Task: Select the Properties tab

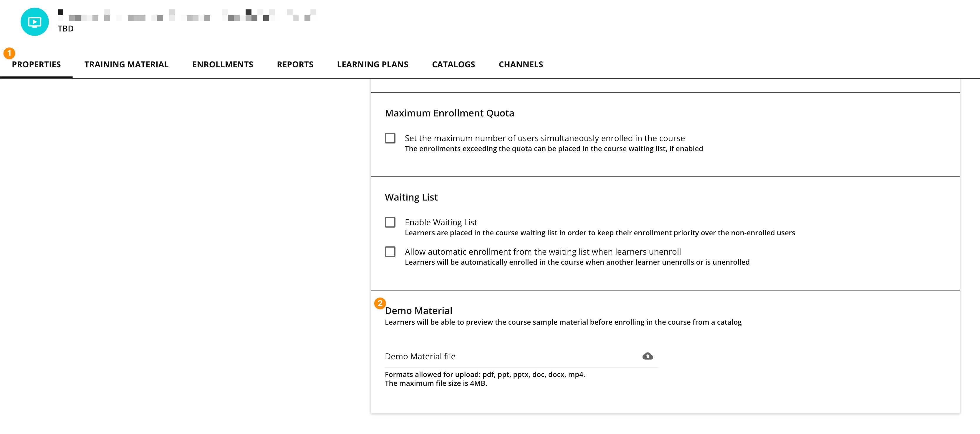Action: [x=36, y=65]
